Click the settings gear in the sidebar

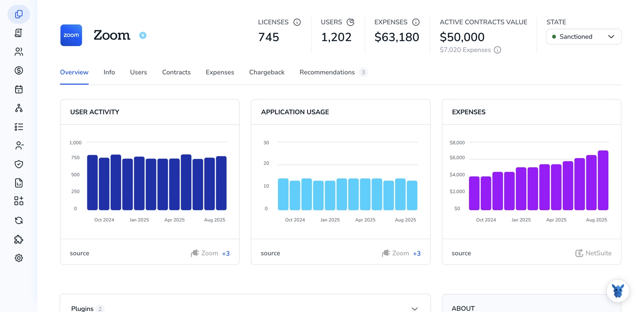pyautogui.click(x=19, y=258)
